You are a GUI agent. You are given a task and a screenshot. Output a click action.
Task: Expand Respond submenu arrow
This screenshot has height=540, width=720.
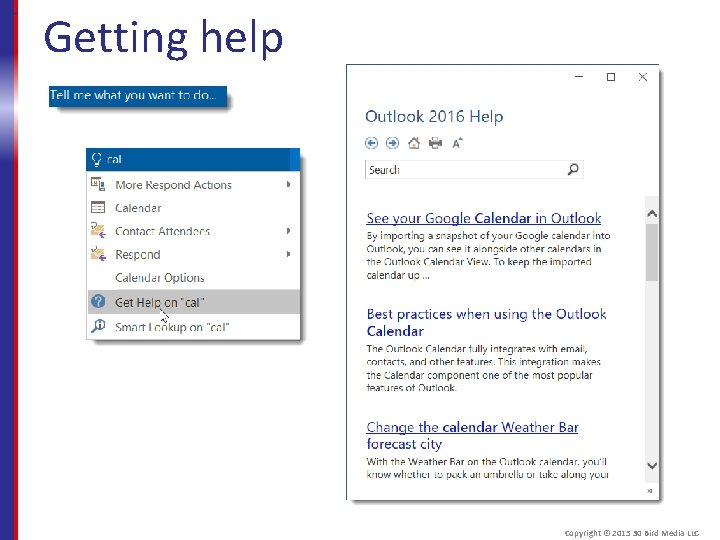(x=288, y=254)
